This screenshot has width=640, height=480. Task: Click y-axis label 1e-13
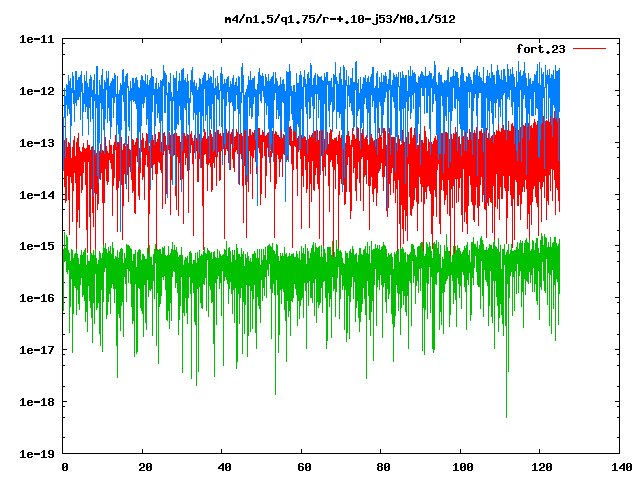37,143
